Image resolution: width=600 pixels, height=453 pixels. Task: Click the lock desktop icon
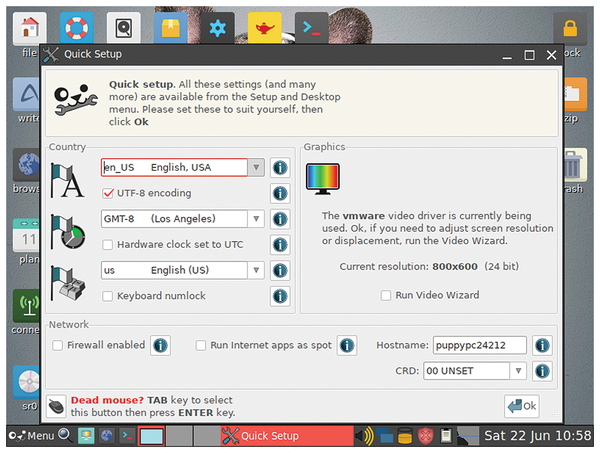(570, 29)
